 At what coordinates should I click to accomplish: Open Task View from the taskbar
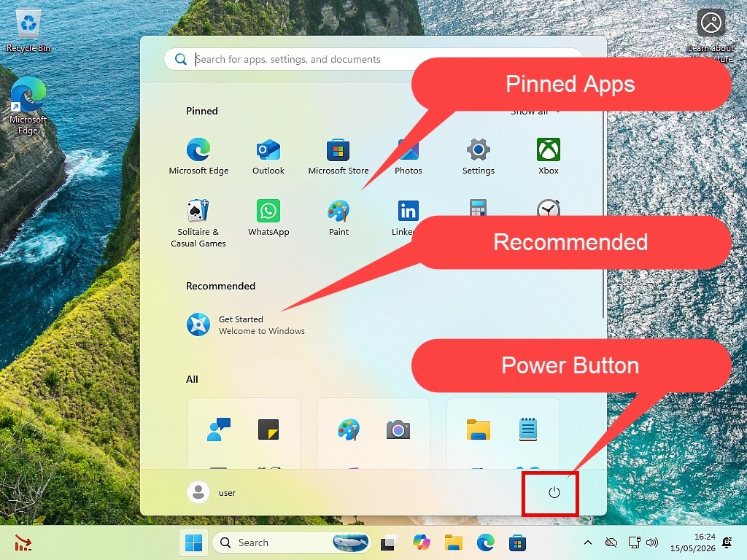tap(390, 542)
